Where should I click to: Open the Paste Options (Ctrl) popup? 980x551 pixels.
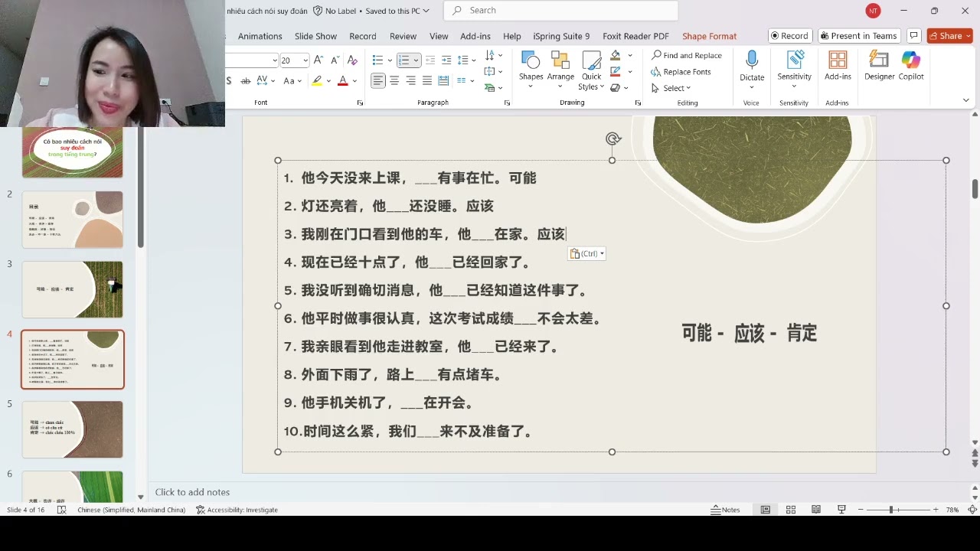tap(586, 253)
